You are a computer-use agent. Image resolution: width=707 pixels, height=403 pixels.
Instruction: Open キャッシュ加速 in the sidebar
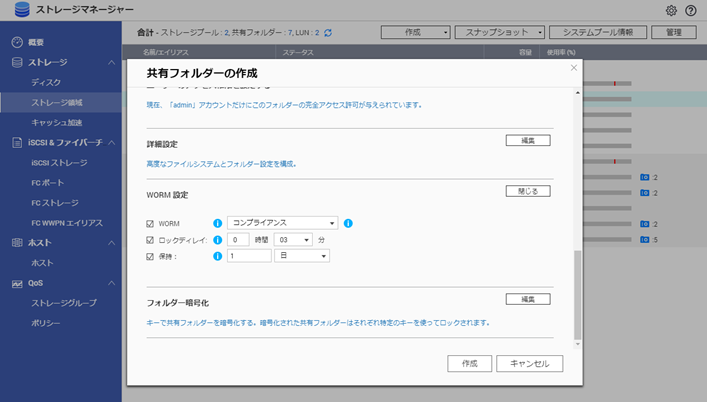pyautogui.click(x=56, y=122)
